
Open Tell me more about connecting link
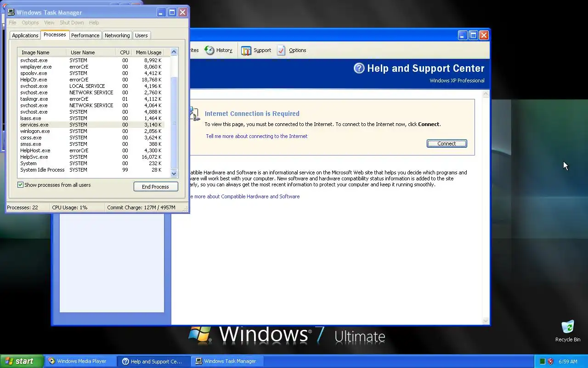coord(256,136)
